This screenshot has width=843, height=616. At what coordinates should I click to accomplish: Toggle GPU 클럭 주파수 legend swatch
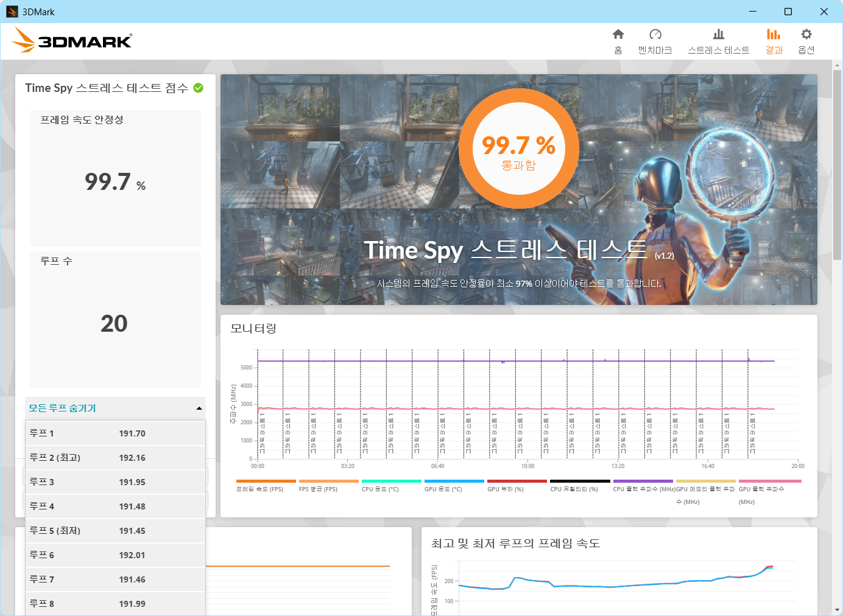[770, 481]
